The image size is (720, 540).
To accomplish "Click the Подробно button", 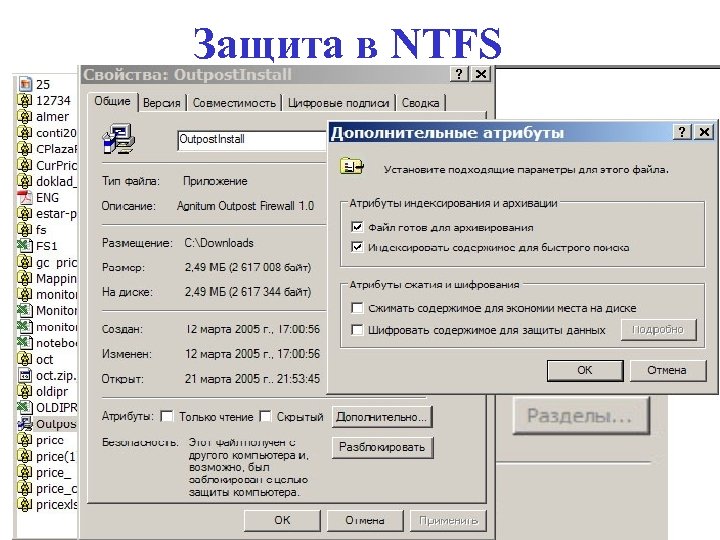I will pyautogui.click(x=658, y=330).
